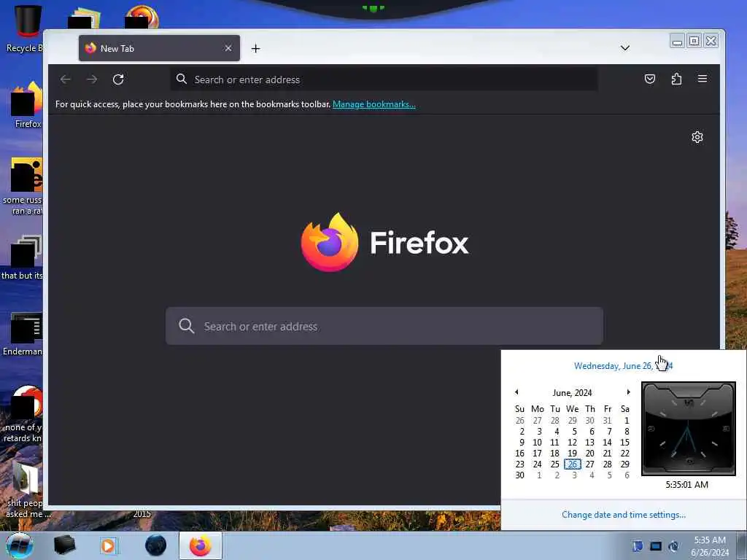Select June 7 in the calendar
747x560 pixels.
click(x=609, y=431)
